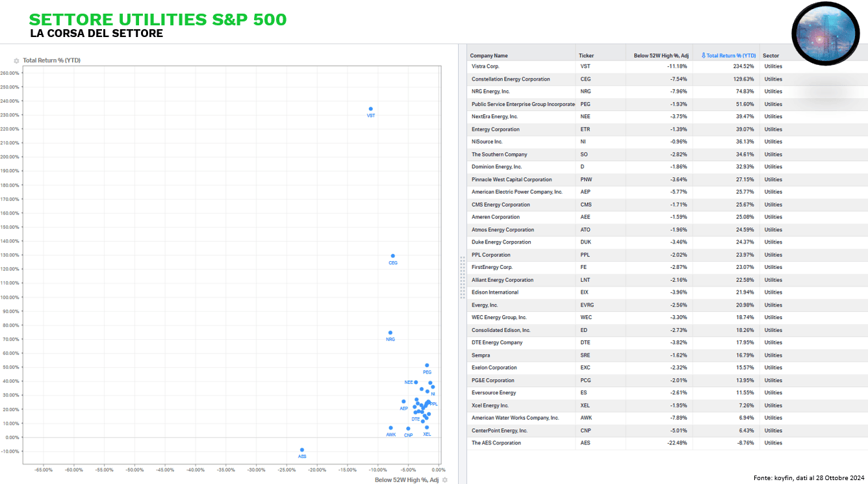Viewport: 868px width, 484px height.
Task: Select Constellation Energy Corporation company name
Action: pos(511,79)
